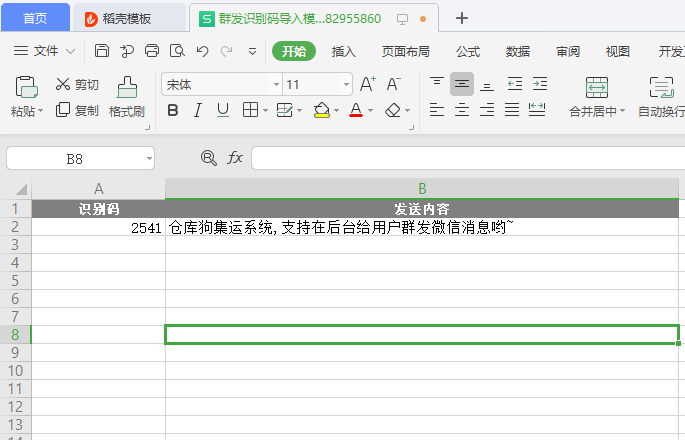The image size is (685, 440).
Task: Expand the quick access toolbar customize arrow
Action: coord(252,52)
